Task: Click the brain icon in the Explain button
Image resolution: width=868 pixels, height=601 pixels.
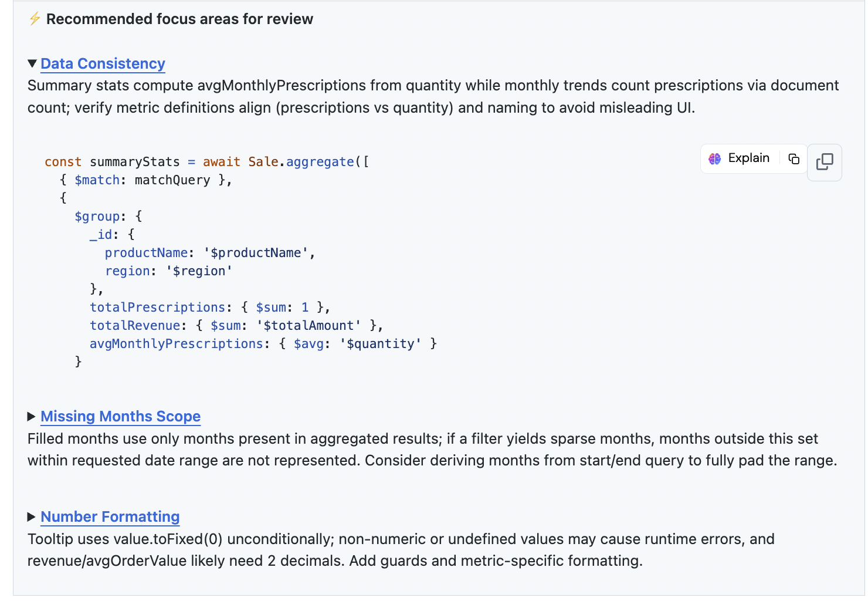Action: [714, 158]
